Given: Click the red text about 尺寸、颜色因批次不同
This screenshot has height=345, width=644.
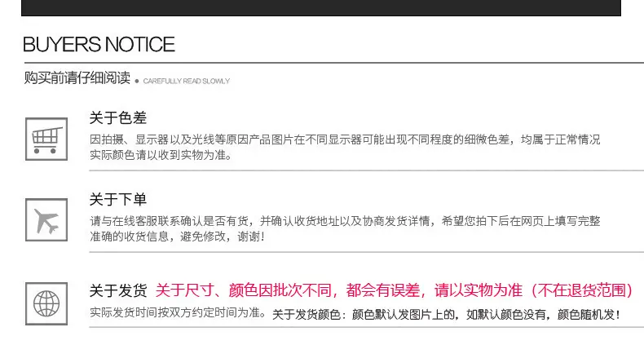Looking at the screenshot, I should (x=395, y=290).
